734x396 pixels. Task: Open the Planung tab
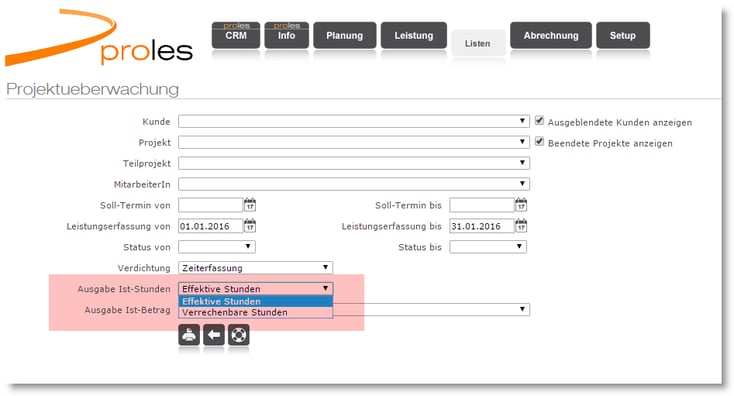tap(345, 35)
